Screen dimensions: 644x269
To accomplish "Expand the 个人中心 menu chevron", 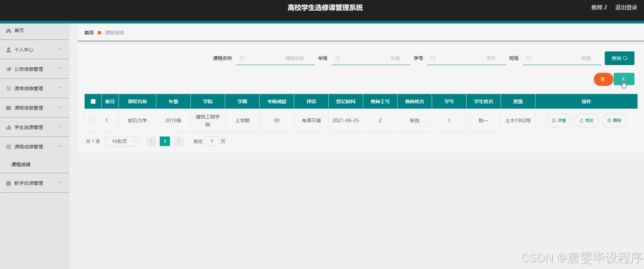I will (60, 49).
